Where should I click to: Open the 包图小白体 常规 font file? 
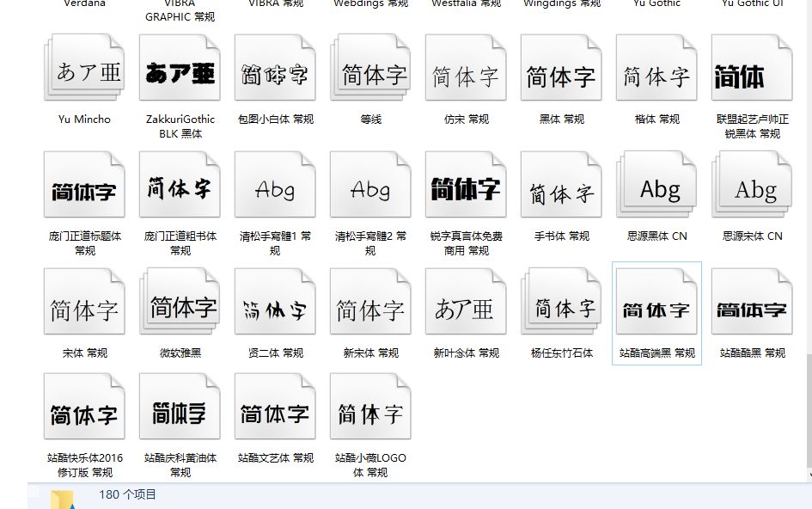point(274,67)
